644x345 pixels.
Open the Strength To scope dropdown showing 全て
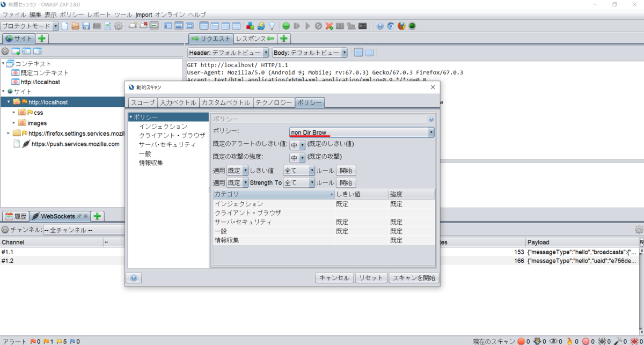coord(299,182)
